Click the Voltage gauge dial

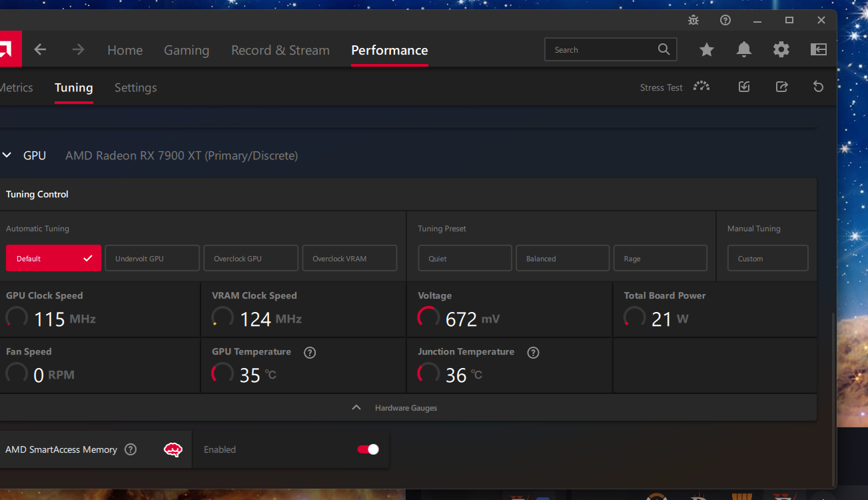(x=428, y=317)
